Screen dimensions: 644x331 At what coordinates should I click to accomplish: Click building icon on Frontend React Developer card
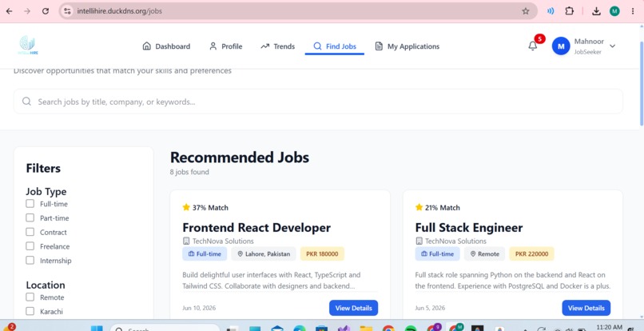[x=186, y=241]
